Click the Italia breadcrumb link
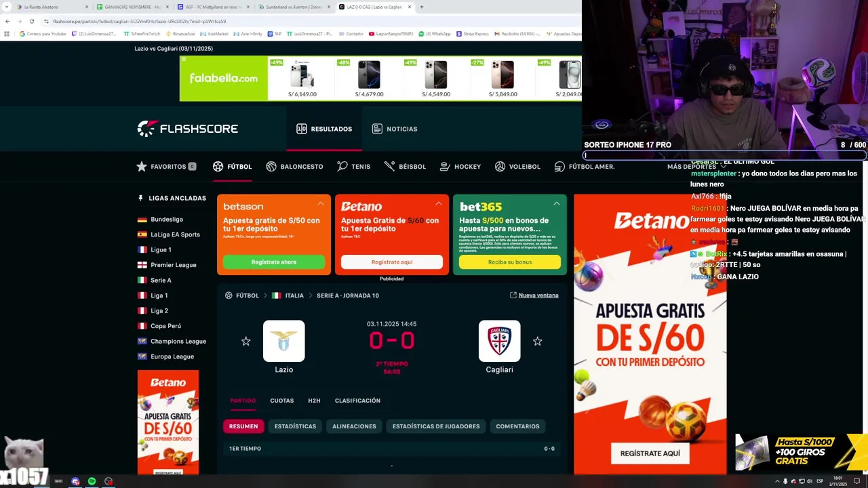The width and height of the screenshot is (868, 488). 294,296
